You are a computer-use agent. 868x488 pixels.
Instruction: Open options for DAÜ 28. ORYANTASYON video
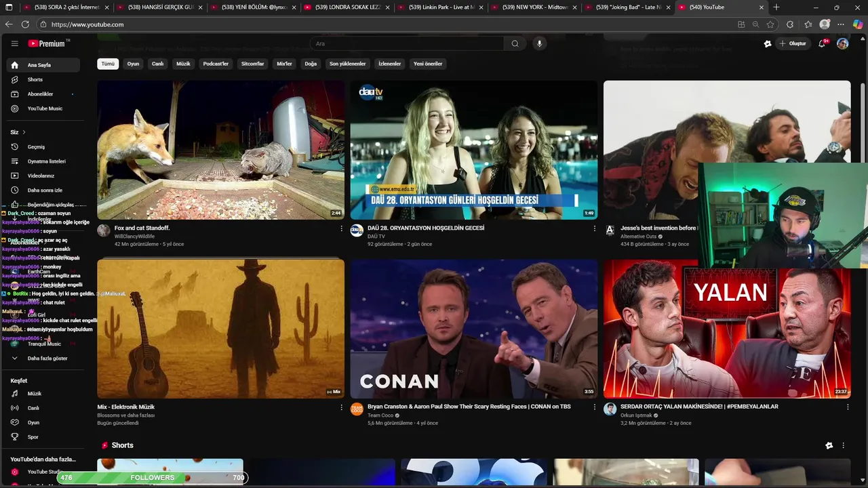[595, 228]
